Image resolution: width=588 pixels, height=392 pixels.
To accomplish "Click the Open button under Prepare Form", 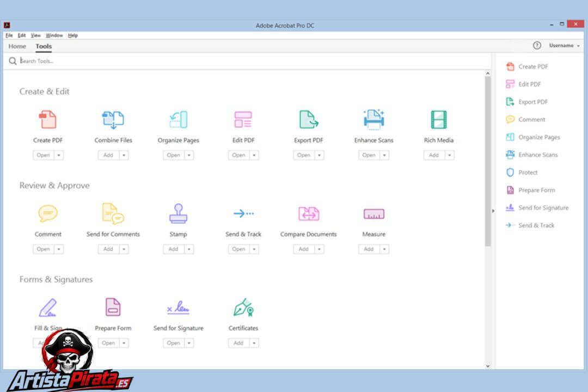I will (x=109, y=343).
